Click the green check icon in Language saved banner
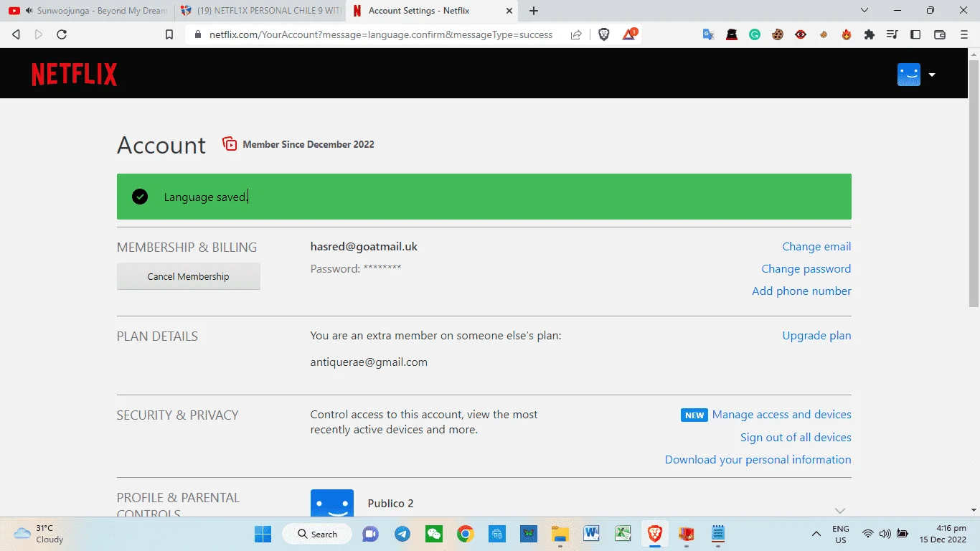 140,197
